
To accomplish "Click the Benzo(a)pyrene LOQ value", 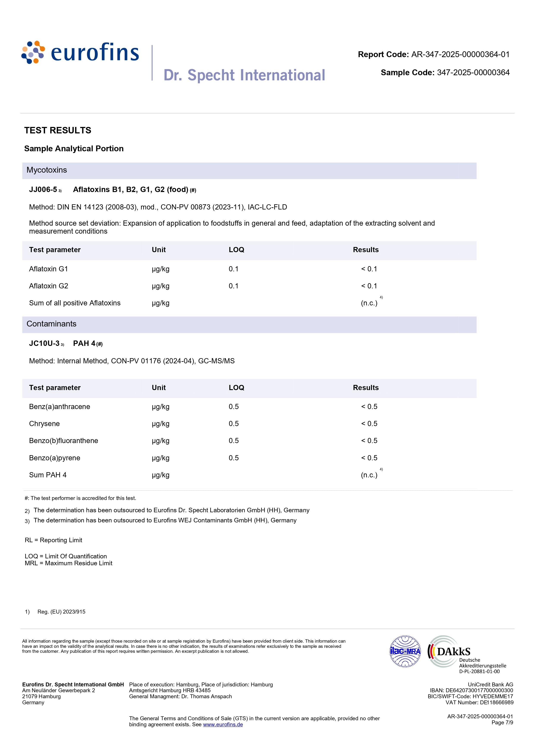I will click(x=234, y=458).
